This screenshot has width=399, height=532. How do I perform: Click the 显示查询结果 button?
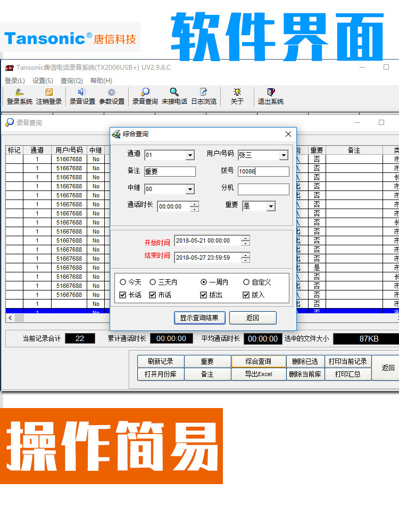(x=199, y=318)
